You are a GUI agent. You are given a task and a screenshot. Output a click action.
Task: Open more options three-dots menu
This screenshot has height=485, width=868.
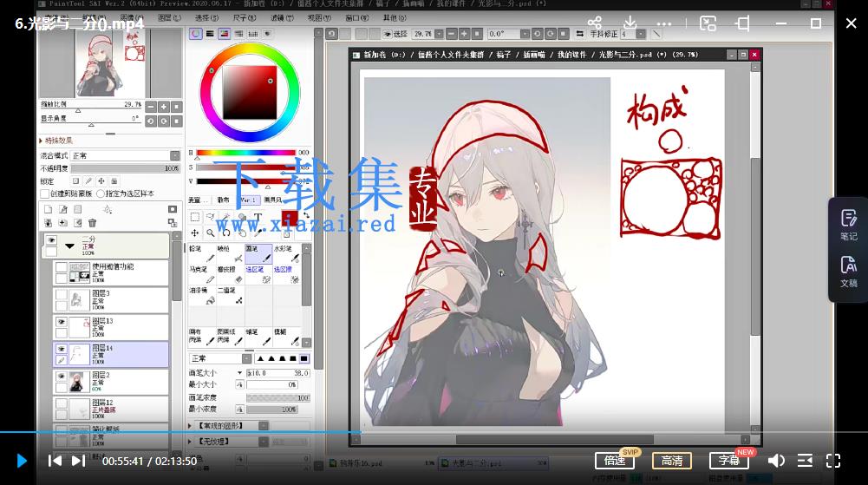pyautogui.click(x=663, y=23)
